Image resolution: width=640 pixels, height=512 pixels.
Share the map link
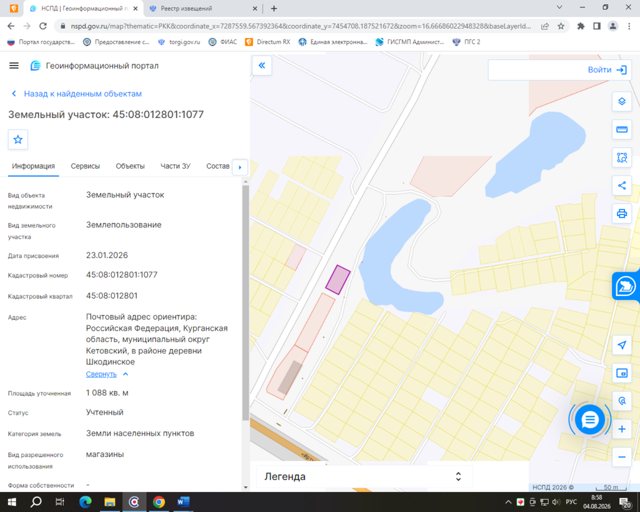622,185
